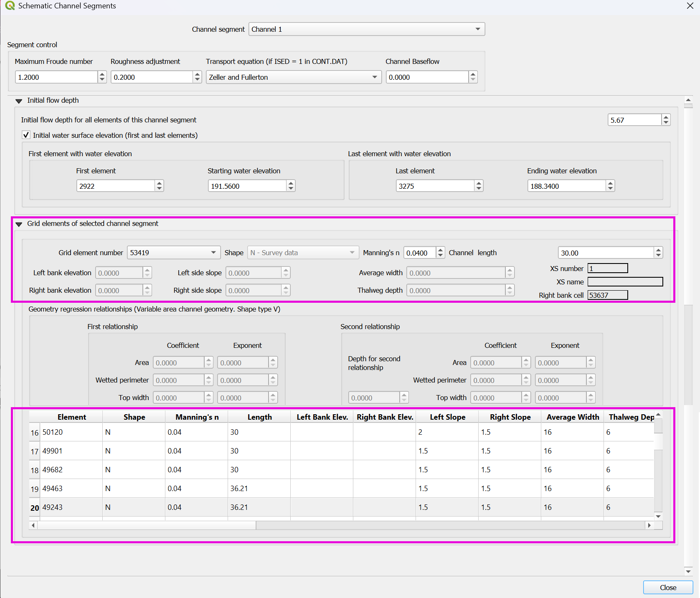Increase the Manning's n value

point(440,250)
